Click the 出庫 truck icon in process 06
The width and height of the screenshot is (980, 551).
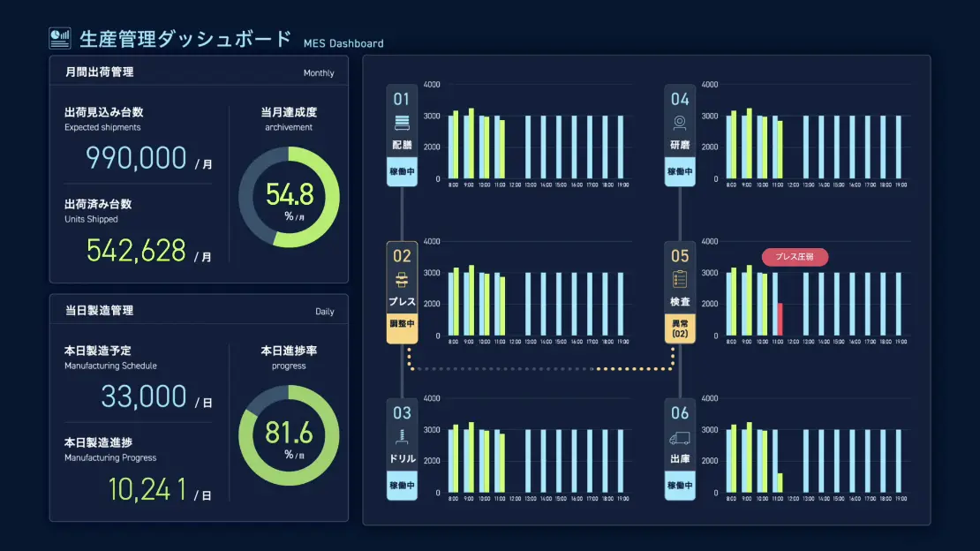tap(680, 437)
